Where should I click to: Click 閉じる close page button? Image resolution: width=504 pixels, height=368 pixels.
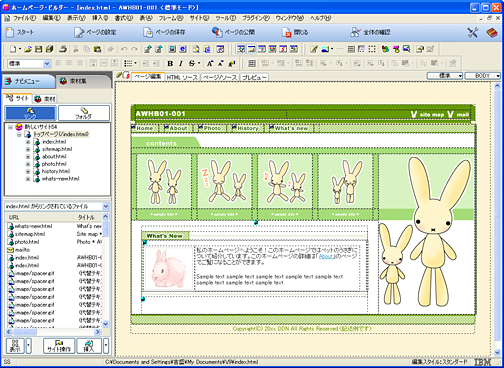click(295, 32)
